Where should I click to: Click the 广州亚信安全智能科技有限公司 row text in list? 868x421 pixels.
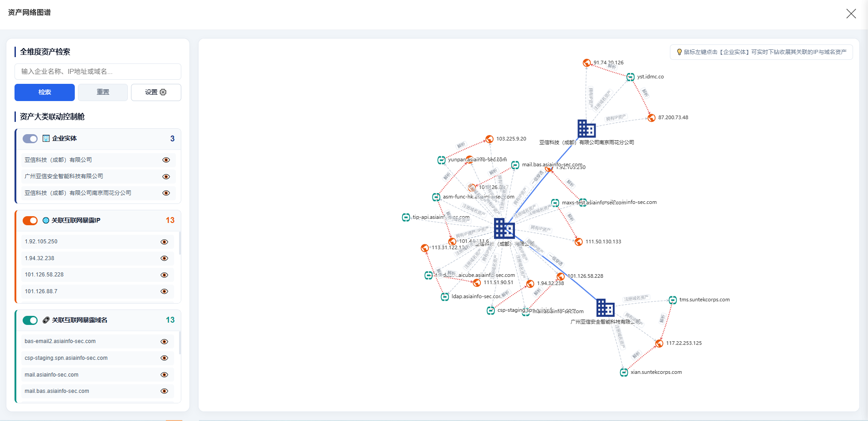[x=64, y=176]
